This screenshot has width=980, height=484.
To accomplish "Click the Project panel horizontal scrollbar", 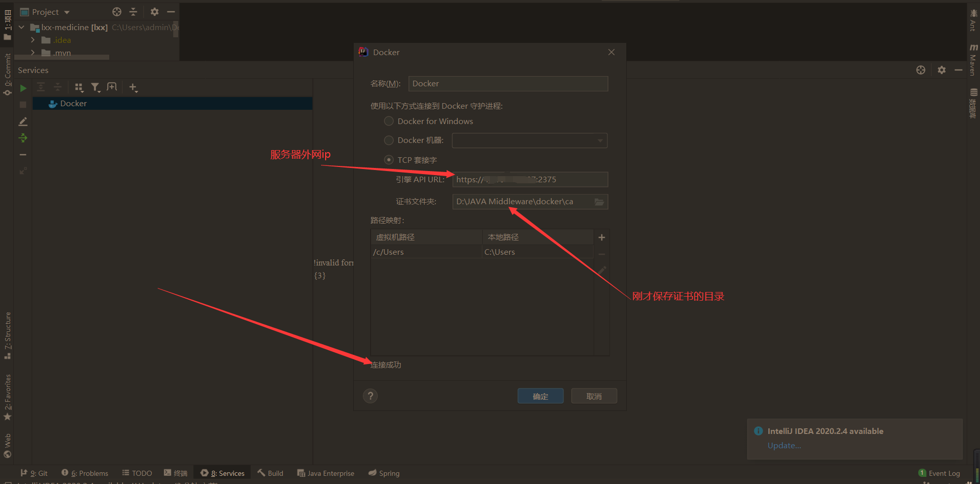I will [x=62, y=57].
